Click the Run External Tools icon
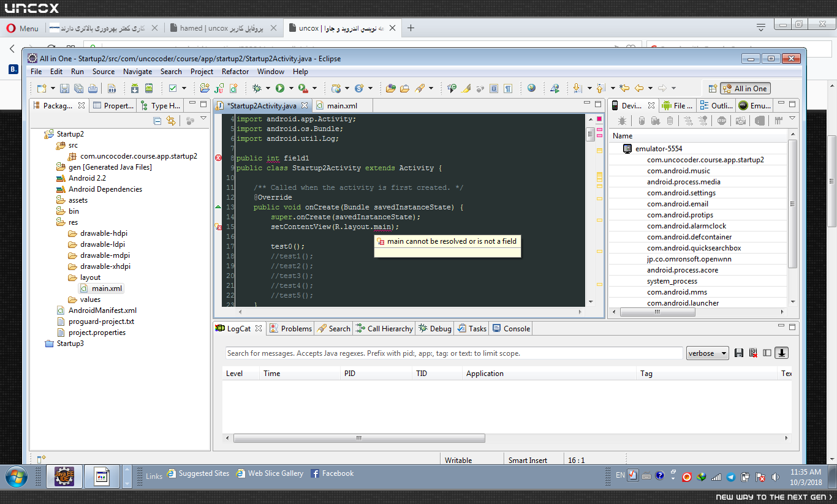Screen dimensions: 837x504 pos(303,88)
